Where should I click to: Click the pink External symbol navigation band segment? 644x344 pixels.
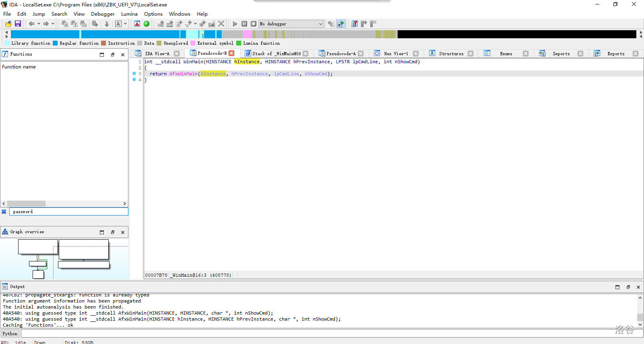click(247, 34)
